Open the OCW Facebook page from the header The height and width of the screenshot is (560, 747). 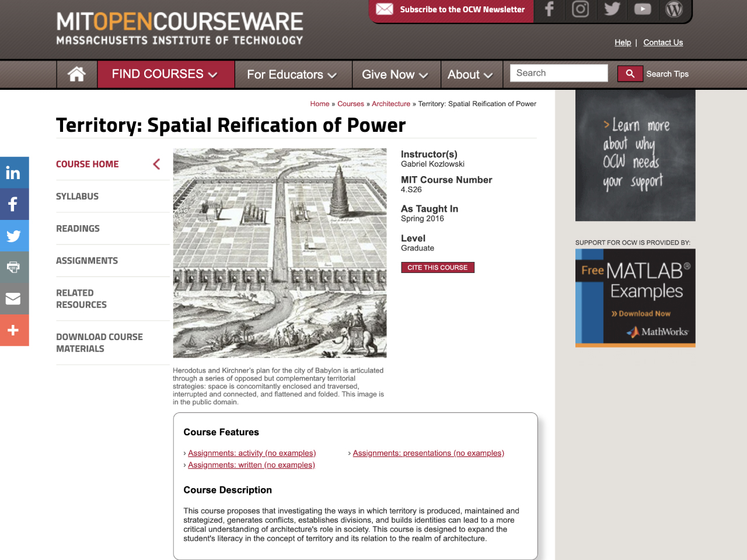[549, 9]
